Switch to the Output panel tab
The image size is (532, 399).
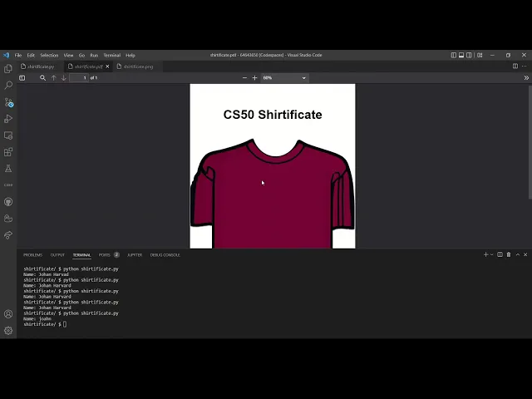click(57, 255)
